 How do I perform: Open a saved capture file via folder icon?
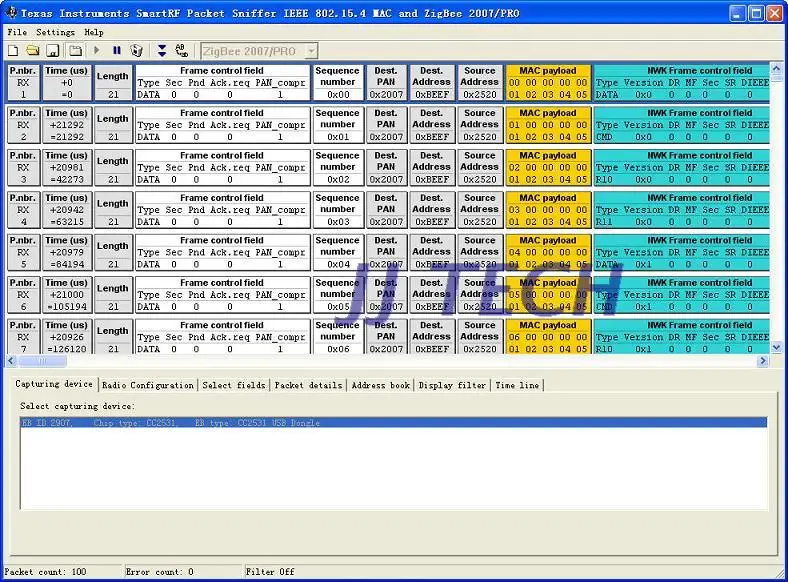click(x=33, y=51)
